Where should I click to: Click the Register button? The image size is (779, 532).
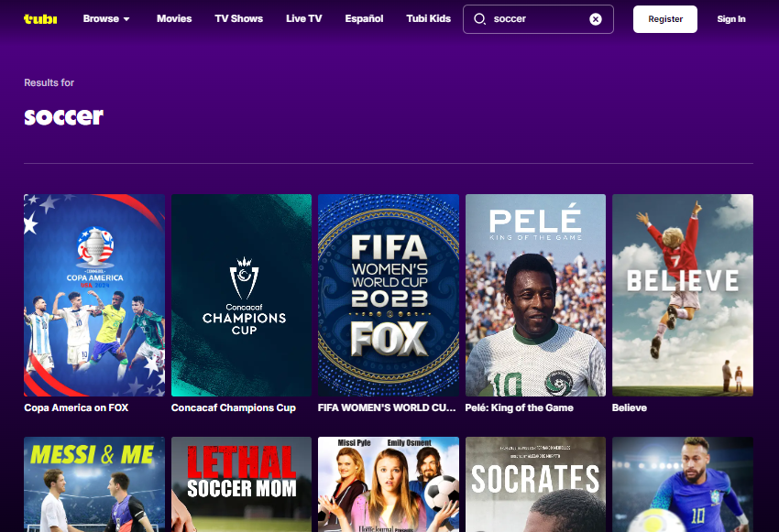pos(665,18)
